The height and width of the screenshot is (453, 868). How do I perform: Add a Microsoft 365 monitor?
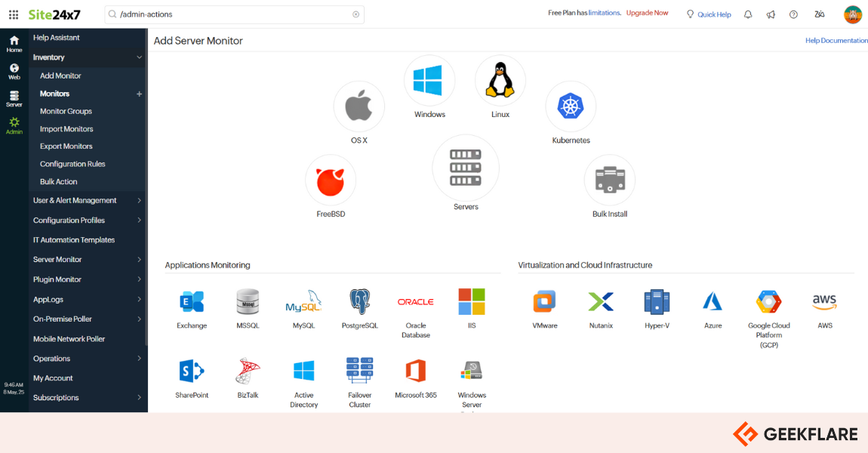416,371
